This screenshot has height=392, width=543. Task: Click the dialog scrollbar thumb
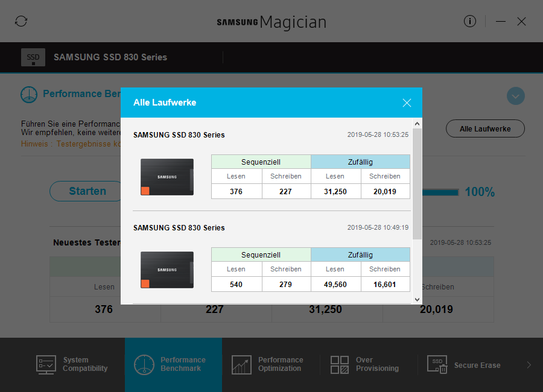tap(417, 183)
